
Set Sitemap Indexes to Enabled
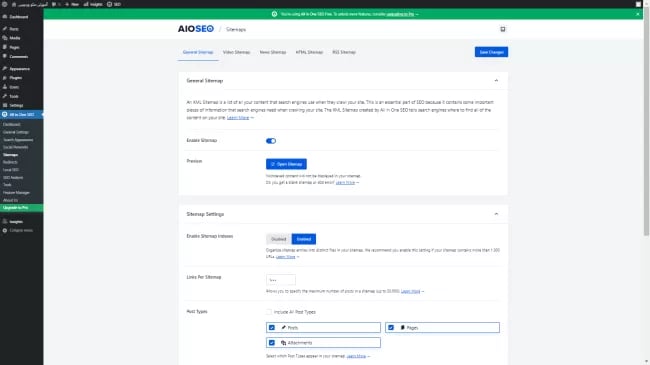pos(304,239)
